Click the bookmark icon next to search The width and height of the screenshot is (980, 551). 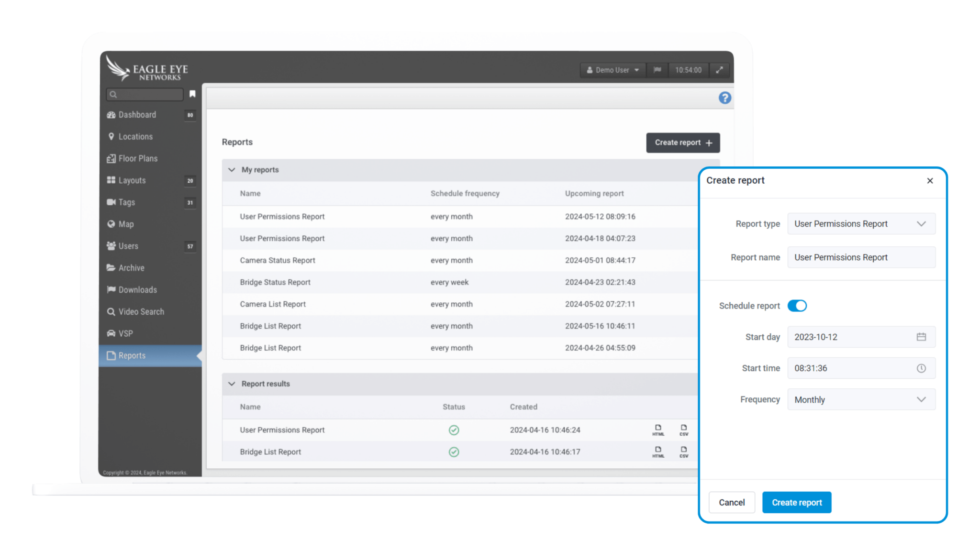(x=192, y=94)
